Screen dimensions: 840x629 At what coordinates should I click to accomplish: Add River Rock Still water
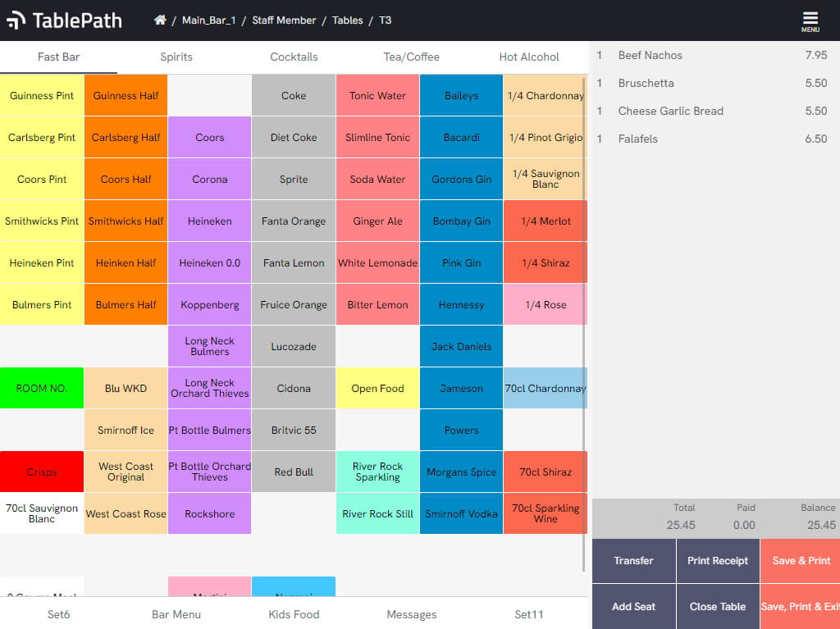[x=377, y=513]
